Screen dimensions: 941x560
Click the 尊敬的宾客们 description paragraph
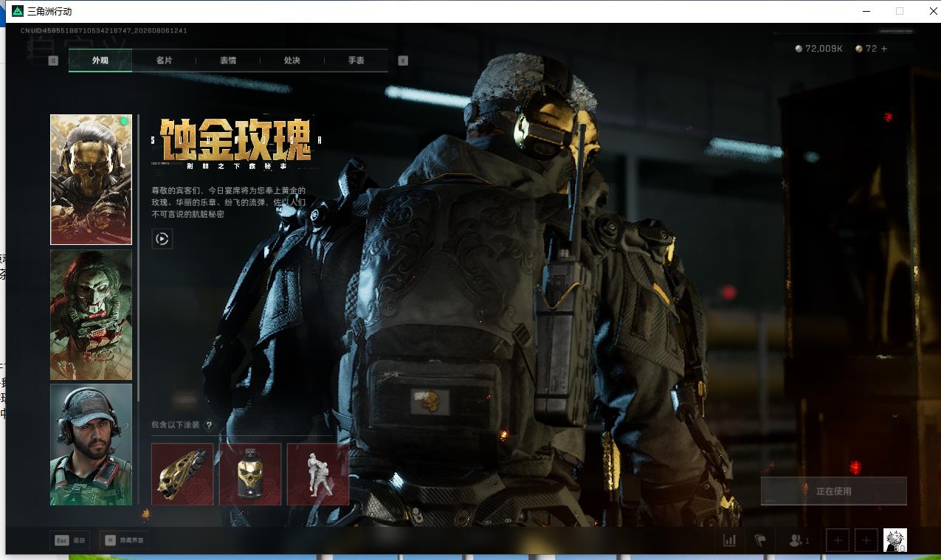pos(228,202)
